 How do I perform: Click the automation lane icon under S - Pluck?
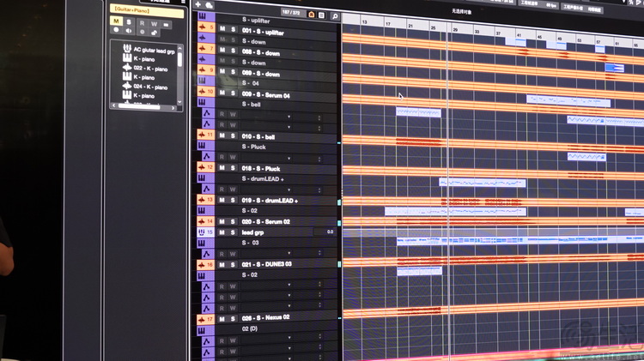[x=207, y=156]
